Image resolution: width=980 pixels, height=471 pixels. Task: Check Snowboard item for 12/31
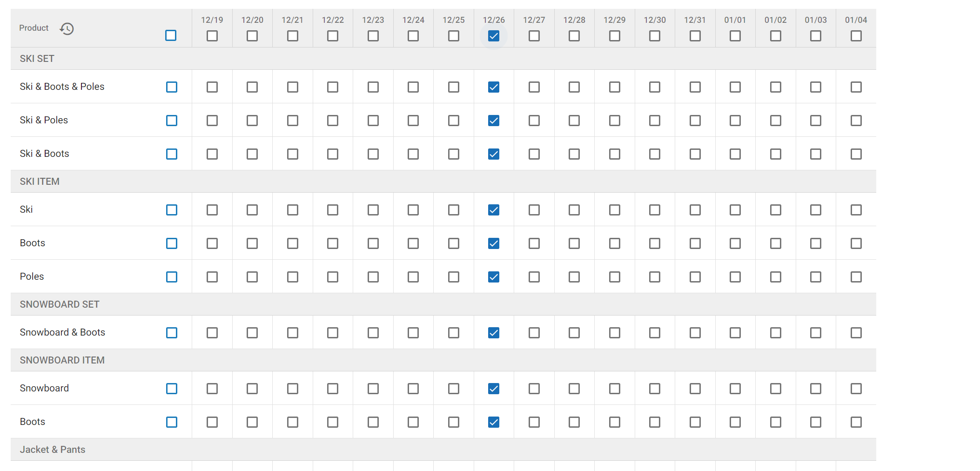695,389
